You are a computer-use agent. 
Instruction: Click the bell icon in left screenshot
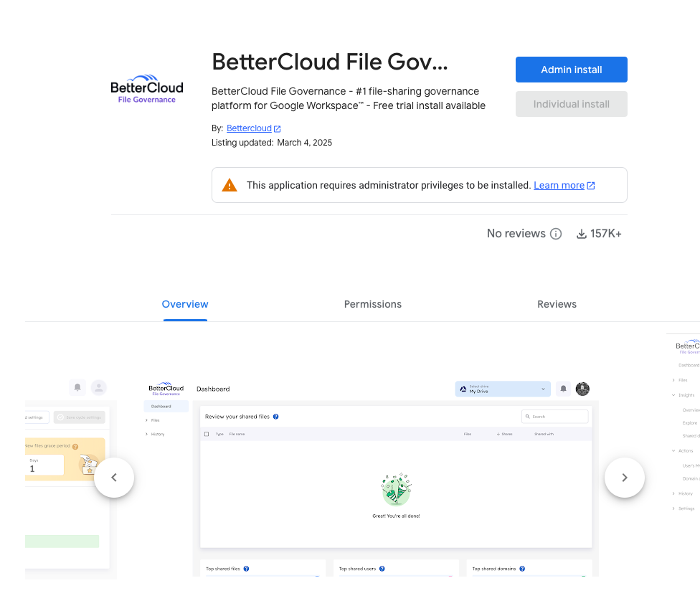click(x=77, y=387)
